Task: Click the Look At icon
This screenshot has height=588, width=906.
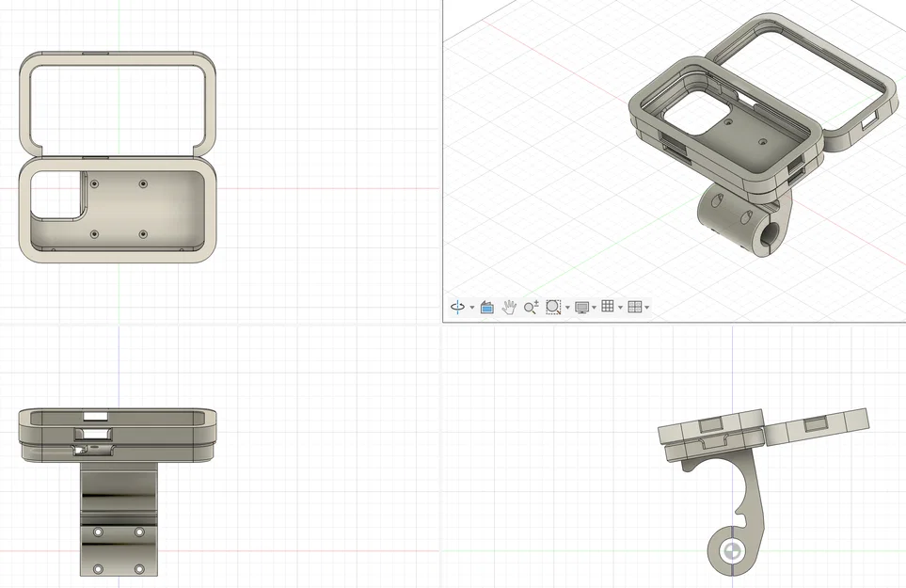Action: [487, 308]
